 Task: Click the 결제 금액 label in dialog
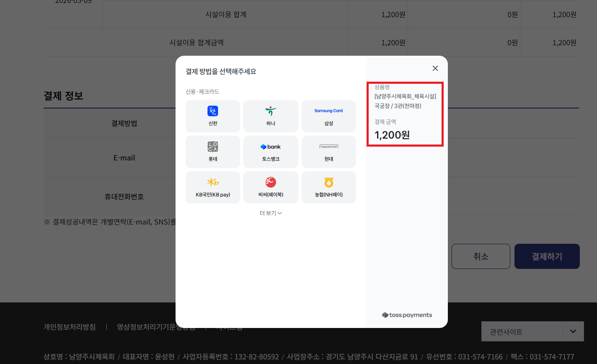(385, 122)
